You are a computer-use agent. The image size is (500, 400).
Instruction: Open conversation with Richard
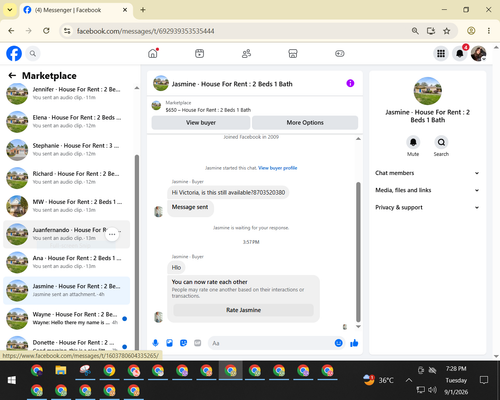click(x=67, y=178)
